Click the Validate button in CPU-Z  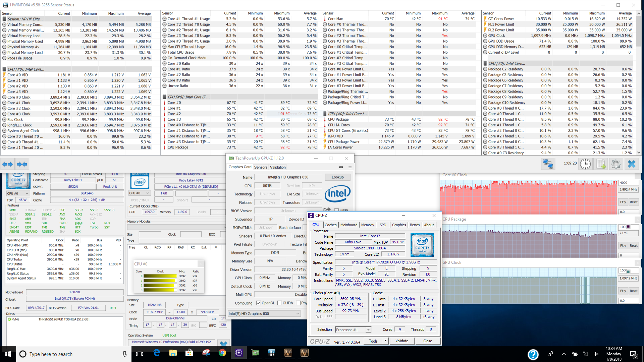401,341
